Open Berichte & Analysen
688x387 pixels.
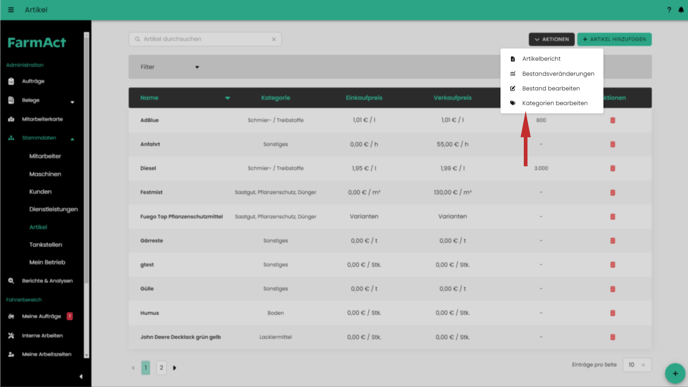[x=47, y=281]
